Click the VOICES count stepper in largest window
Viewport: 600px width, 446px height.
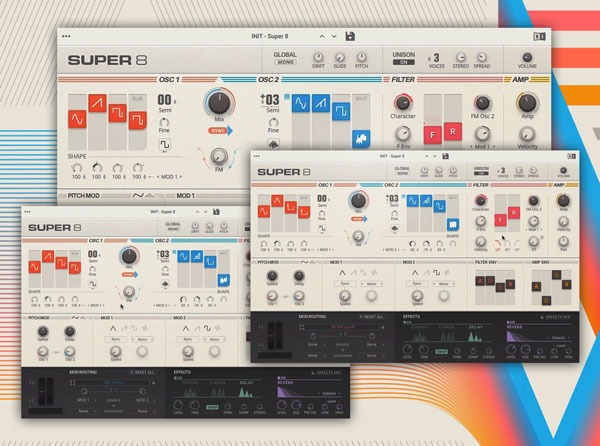435,58
